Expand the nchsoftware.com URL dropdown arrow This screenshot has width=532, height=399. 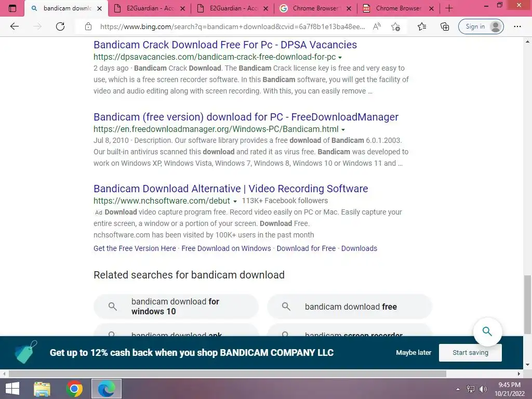tap(235, 201)
